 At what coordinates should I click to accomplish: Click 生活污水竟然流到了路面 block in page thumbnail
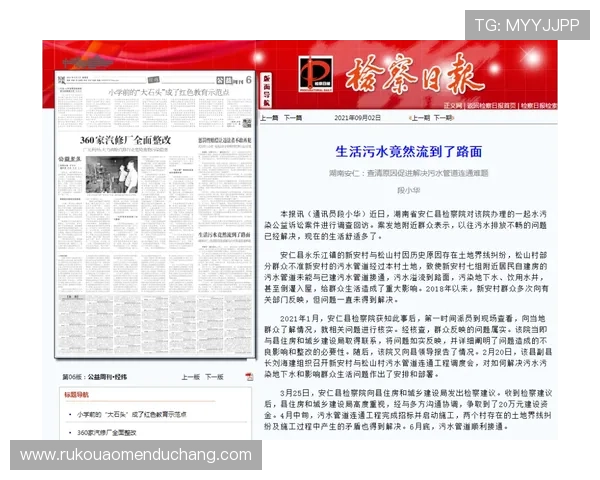pyautogui.click(x=225, y=235)
